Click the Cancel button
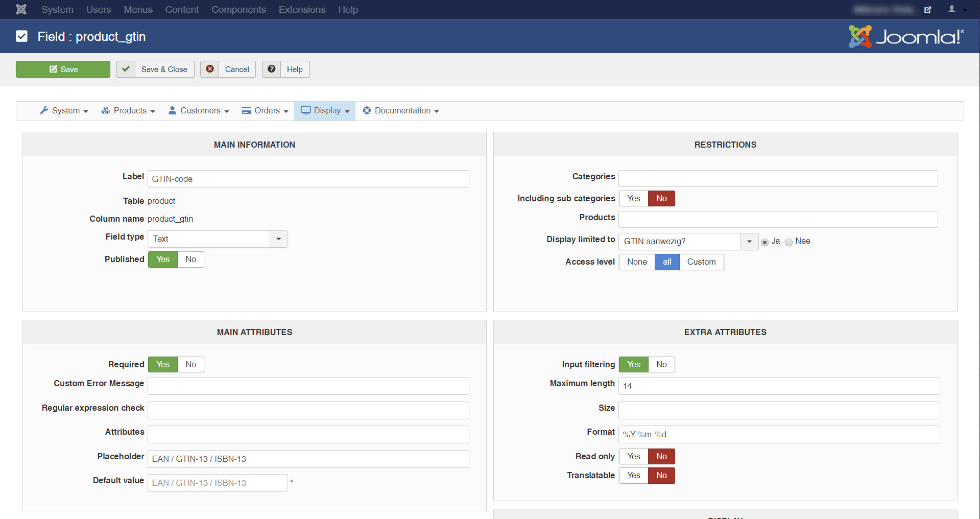Viewport: 980px width, 519px height. [228, 69]
